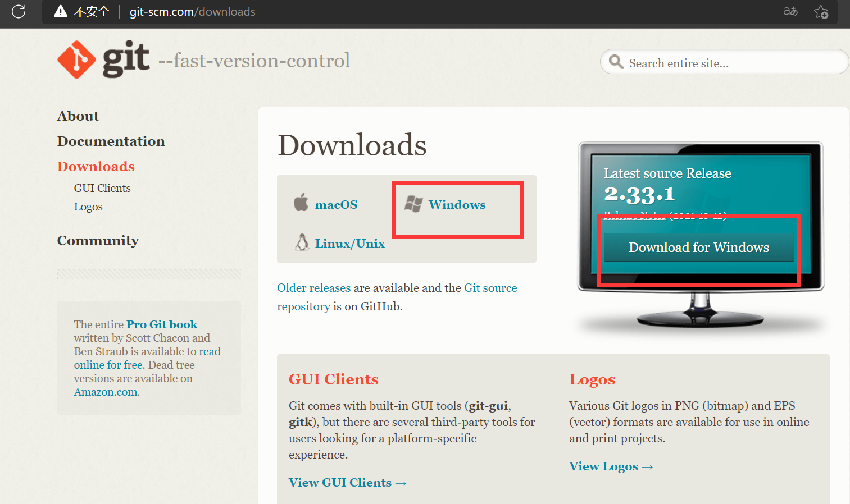
Task: Click the Logos section heading
Action: click(592, 380)
